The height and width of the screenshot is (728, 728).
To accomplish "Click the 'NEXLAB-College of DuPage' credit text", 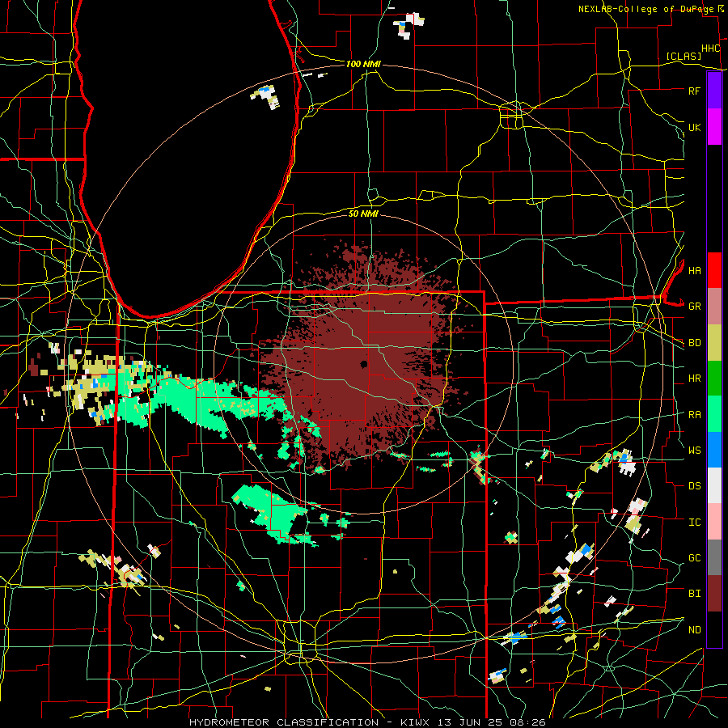I will (x=645, y=9).
